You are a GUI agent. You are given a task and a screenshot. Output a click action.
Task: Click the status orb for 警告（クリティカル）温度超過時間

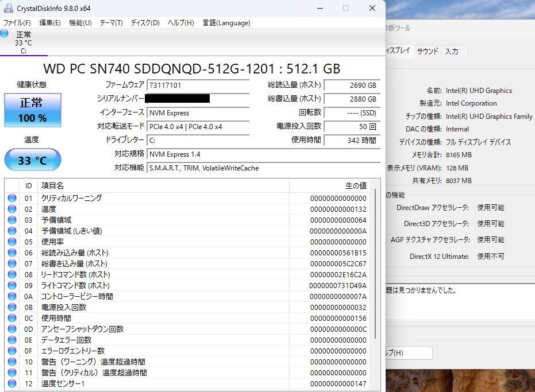coord(12,372)
